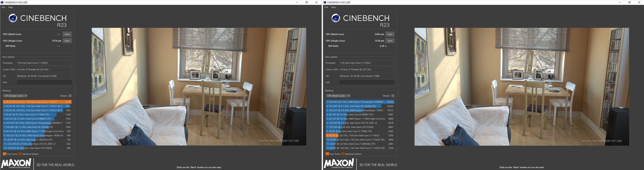Select the Threadripper 2990WX row scoring 30054
This screenshot has width=644, height=170.
coord(360,102)
